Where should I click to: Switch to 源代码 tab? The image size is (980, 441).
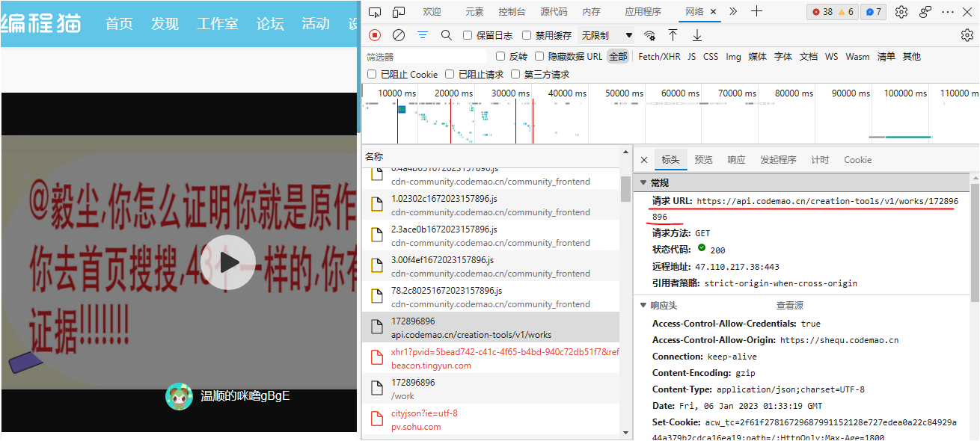click(x=554, y=12)
